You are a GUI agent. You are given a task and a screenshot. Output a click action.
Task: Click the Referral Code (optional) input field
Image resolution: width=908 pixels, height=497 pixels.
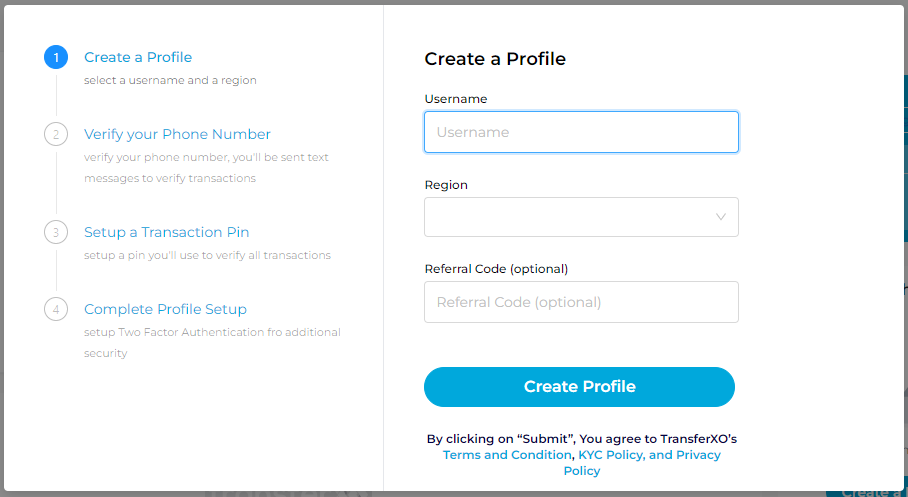[581, 302]
